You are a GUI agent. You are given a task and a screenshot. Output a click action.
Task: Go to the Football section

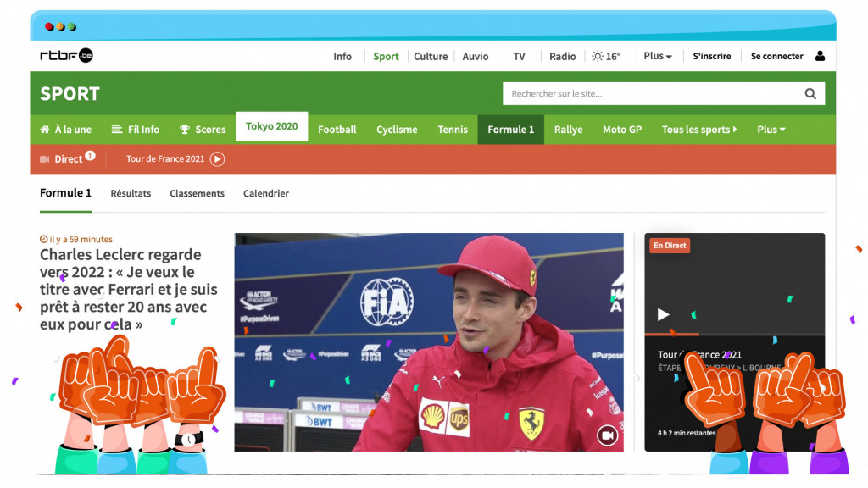(337, 130)
